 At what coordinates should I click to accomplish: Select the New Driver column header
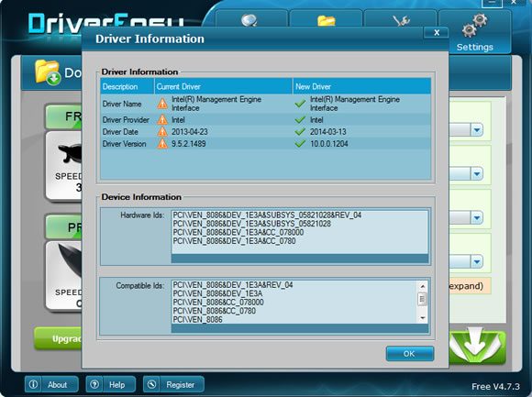[x=362, y=86]
